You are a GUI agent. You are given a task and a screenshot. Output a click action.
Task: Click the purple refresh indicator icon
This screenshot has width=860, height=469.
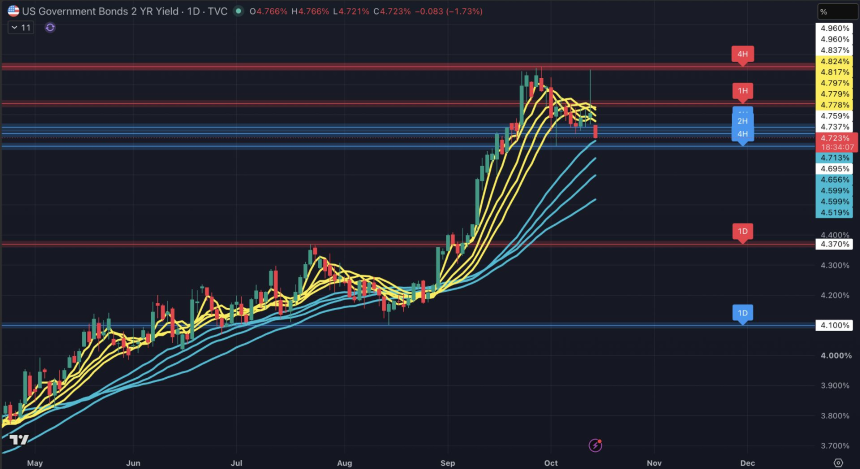50,27
